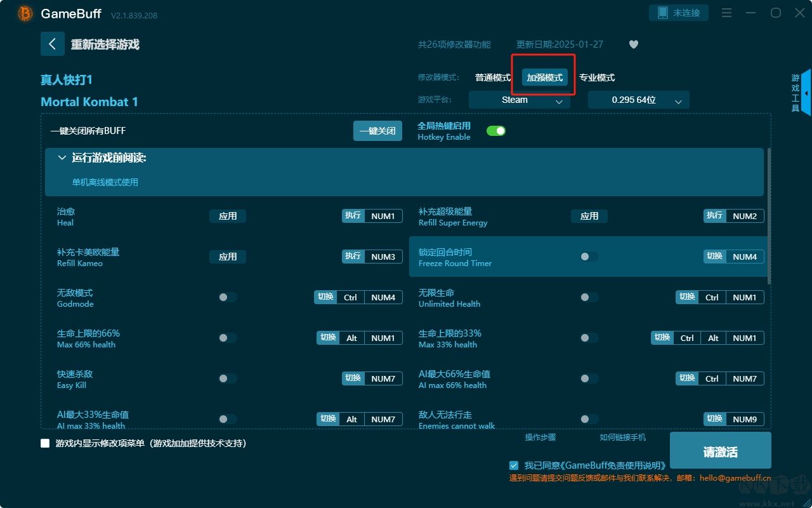Check the in-game trainer menu checkbox
The image size is (812, 508).
pos(45,443)
